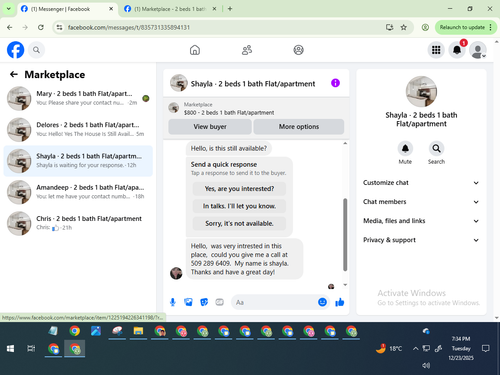The width and height of the screenshot is (500, 375).
Task: Switch to the Marketplace 2 beds tab
Action: (170, 9)
